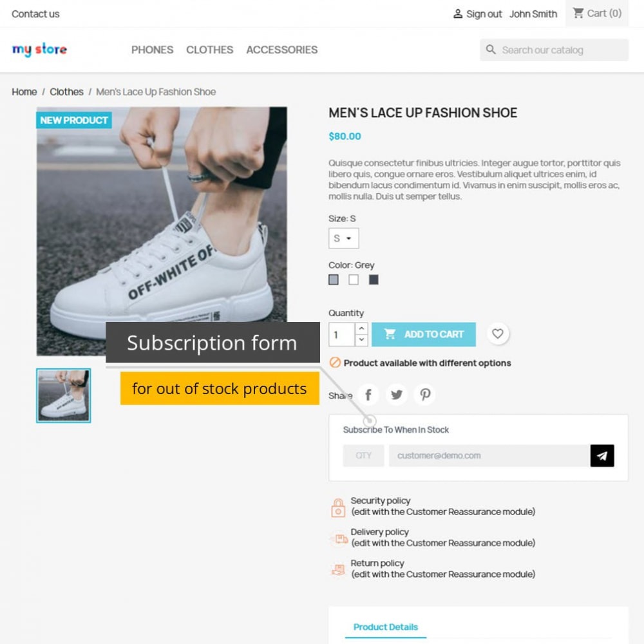
Task: Decrease quantity with the down arrow
Action: 361,339
